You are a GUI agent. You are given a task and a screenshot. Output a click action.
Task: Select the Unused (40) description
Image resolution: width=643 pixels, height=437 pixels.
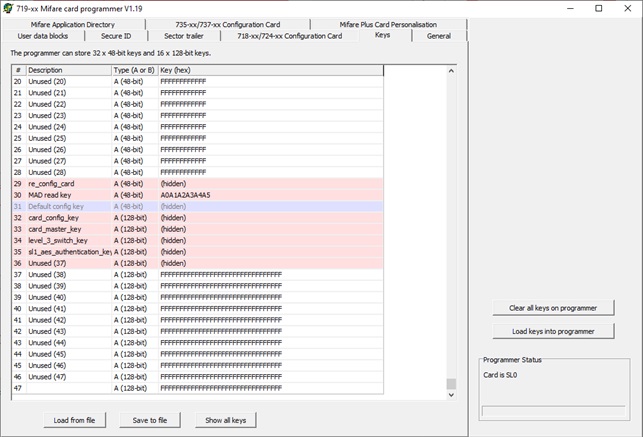tap(47, 297)
